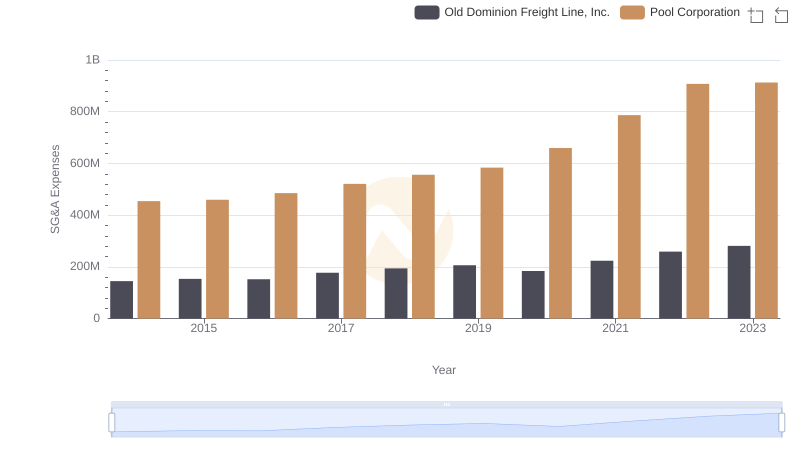Viewport: 800px width, 461px height.
Task: Click the y-axis label 1B
Action: pos(92,60)
